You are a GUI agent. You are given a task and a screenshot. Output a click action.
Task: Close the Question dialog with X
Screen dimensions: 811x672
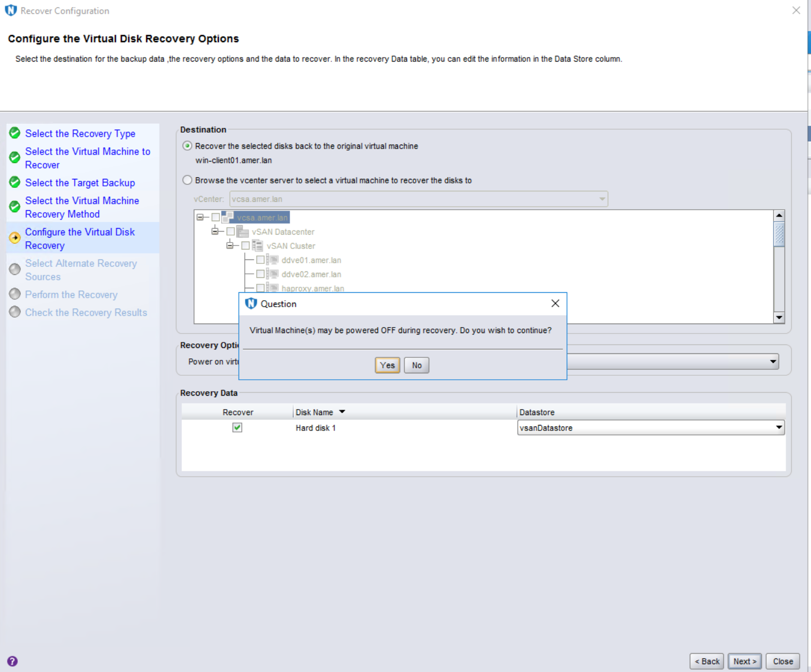[x=555, y=303]
